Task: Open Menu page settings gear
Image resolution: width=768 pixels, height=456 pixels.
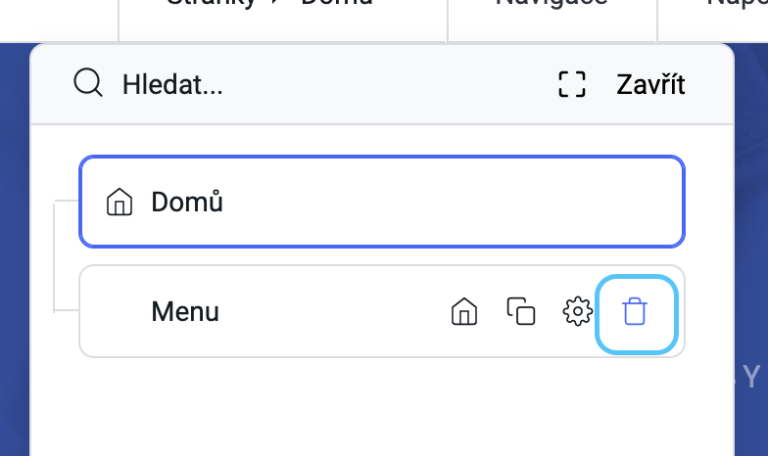Action: click(577, 312)
